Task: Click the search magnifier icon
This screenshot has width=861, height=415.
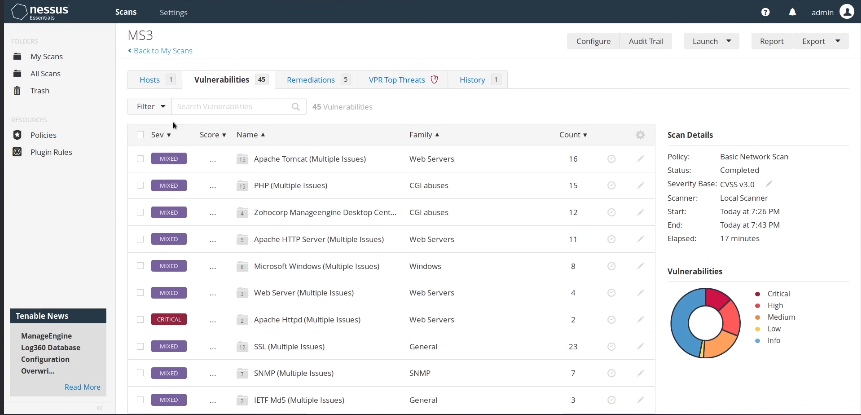Action: (x=296, y=106)
